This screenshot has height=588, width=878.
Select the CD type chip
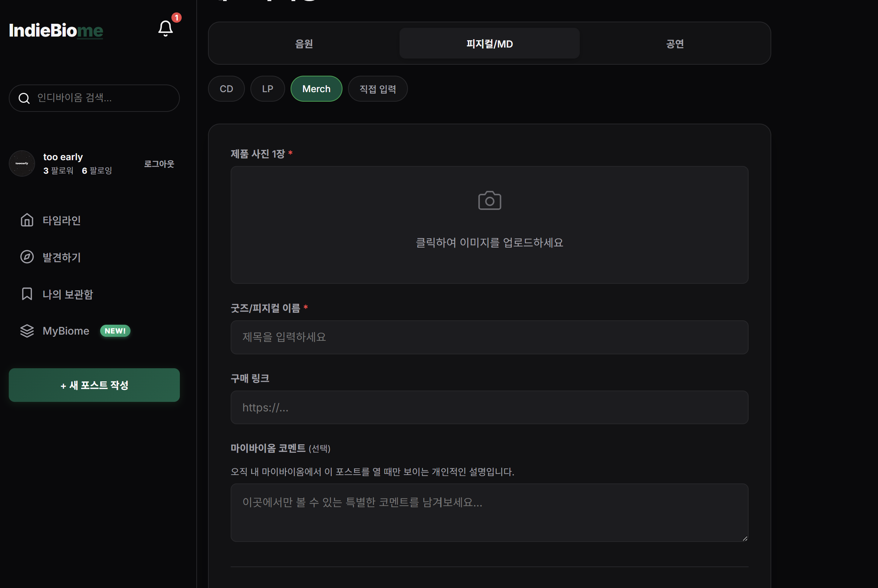[226, 89]
